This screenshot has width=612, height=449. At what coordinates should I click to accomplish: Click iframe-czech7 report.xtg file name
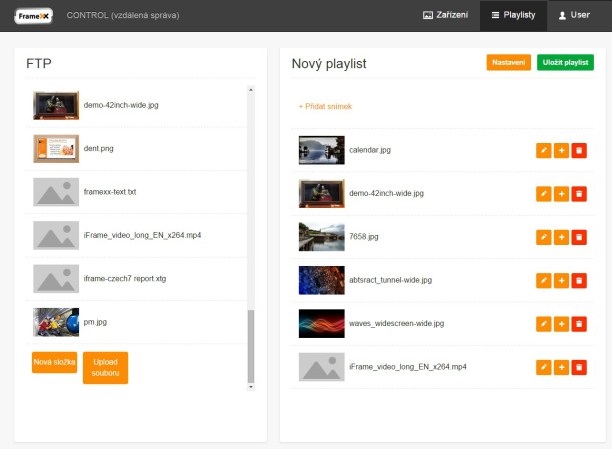125,278
